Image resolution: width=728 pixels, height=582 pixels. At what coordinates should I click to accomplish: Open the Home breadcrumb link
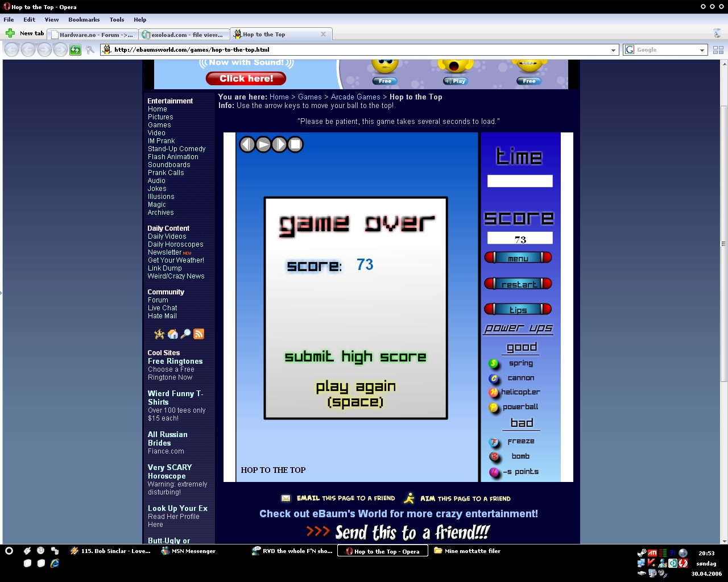(279, 97)
